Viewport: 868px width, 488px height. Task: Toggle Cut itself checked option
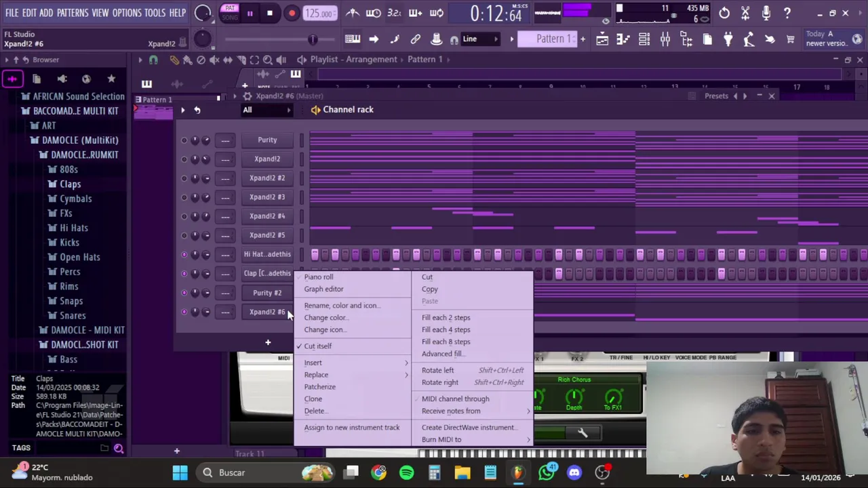click(318, 346)
